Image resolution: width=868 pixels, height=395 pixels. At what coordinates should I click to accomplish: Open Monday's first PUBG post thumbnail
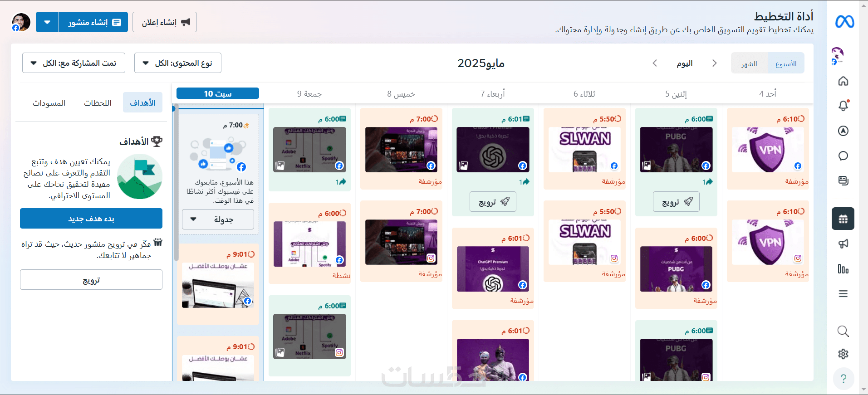[676, 150]
